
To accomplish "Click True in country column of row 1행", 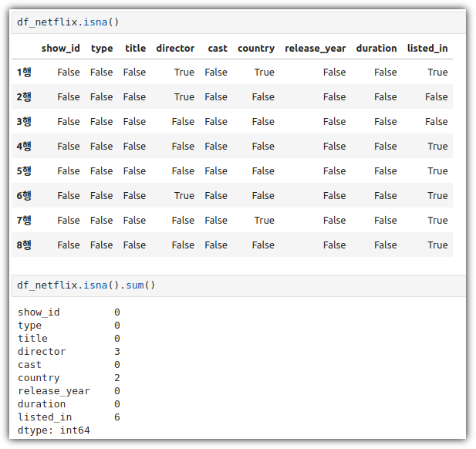I will click(x=264, y=73).
